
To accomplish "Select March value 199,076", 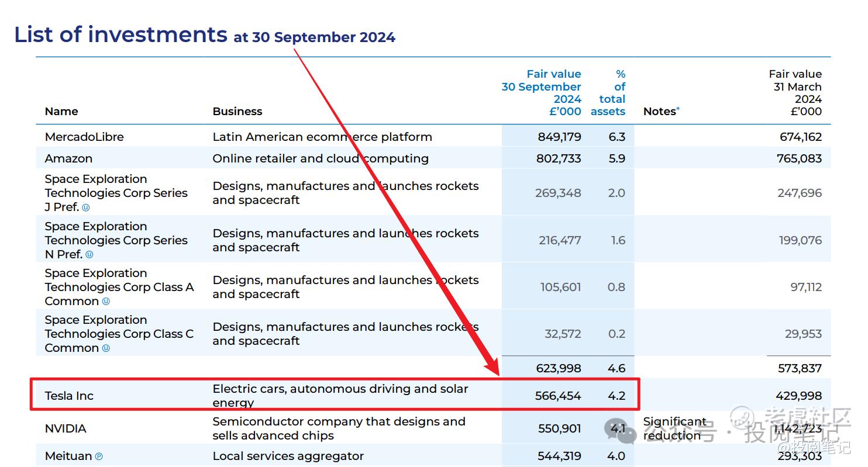I will [800, 240].
